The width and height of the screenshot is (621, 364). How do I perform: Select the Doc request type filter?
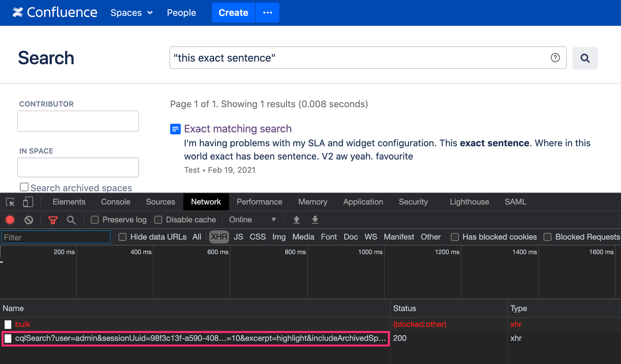(351, 237)
